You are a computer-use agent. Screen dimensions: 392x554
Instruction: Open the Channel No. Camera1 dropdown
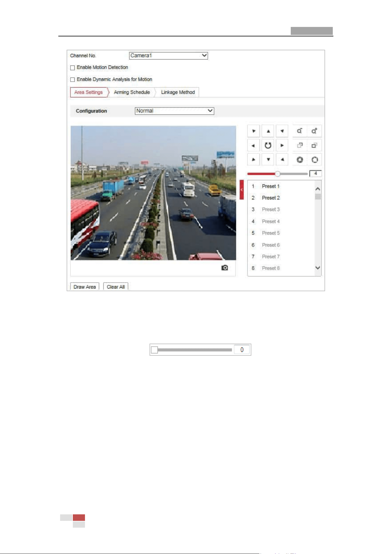168,56
